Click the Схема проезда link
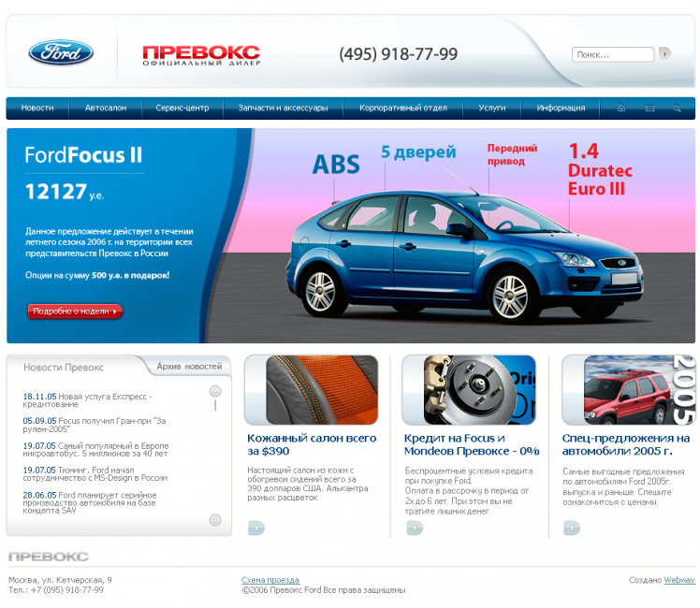The width and height of the screenshot is (700, 608). click(270, 580)
